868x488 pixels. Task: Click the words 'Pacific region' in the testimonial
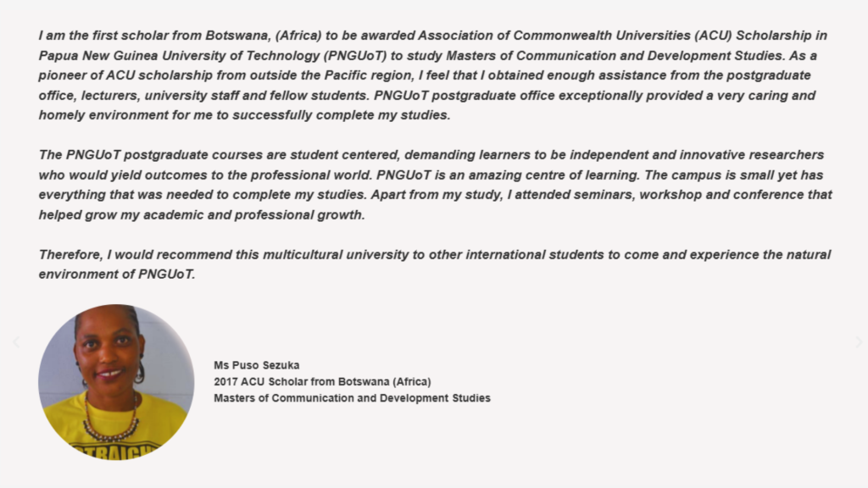(x=351, y=75)
